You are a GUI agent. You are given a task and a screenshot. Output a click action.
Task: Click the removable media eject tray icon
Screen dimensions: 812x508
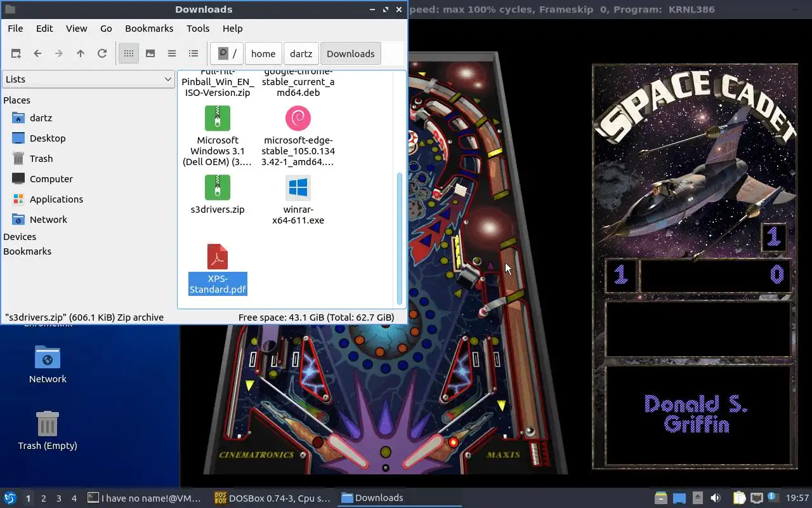pos(698,498)
